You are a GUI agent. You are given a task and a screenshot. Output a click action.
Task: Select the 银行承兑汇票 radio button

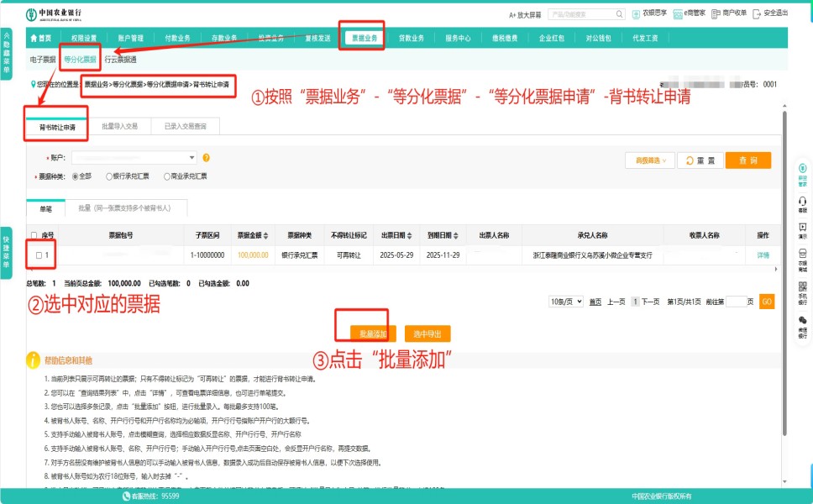point(110,177)
